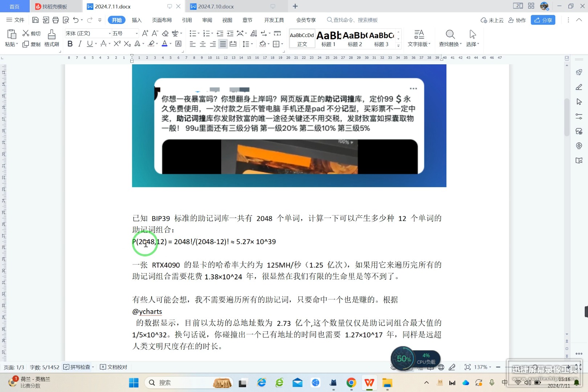Toggle spell check (拼写检查) in status bar
588x392 pixels.
click(x=78, y=367)
